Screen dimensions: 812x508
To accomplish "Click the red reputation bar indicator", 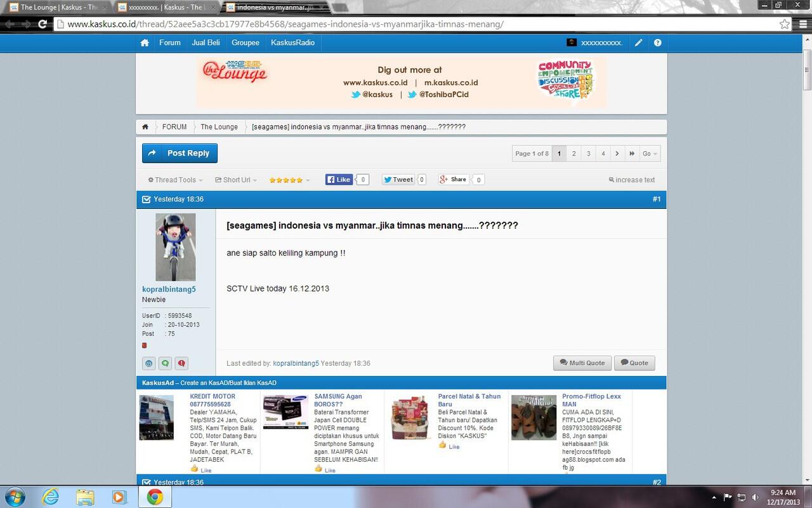I will [145, 345].
